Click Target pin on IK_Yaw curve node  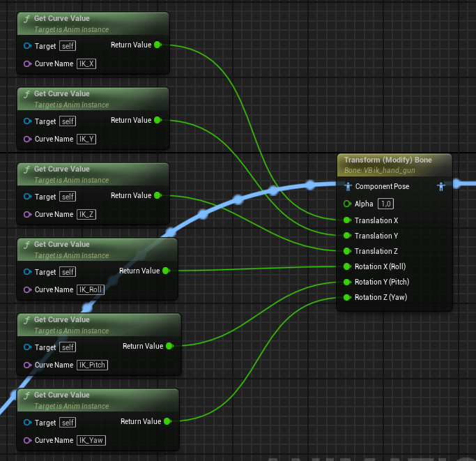pos(27,423)
